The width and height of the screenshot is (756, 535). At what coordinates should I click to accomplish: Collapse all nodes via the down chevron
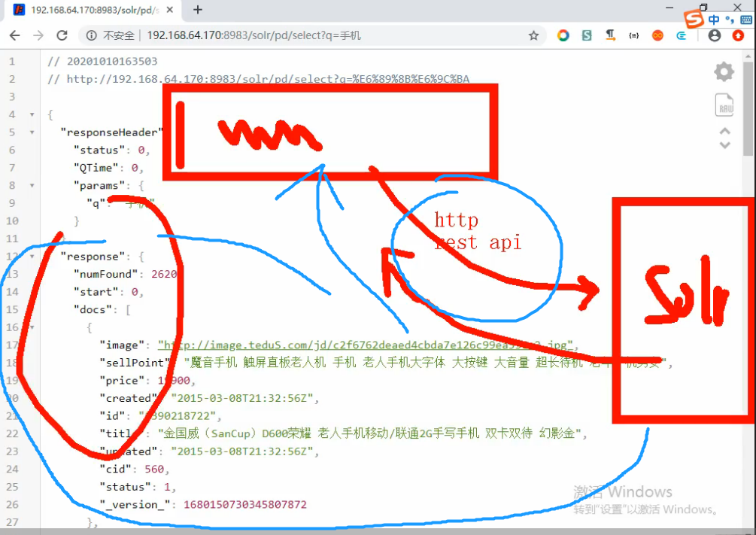click(724, 144)
